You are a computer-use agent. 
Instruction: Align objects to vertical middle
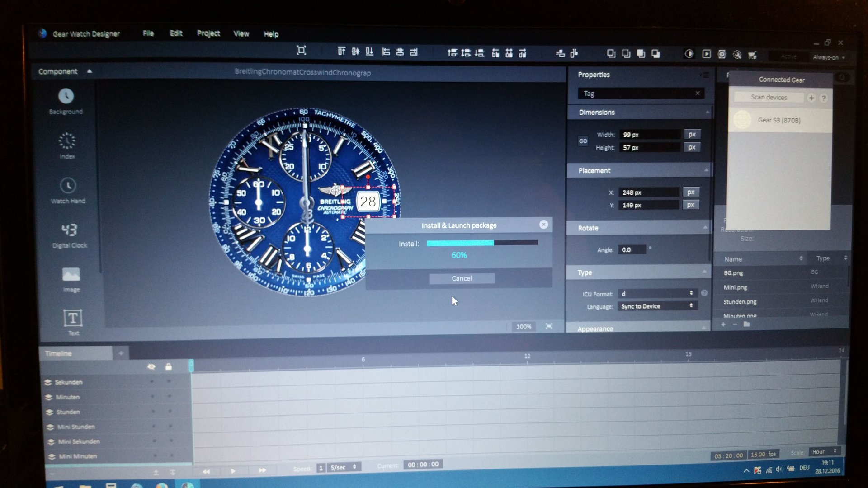click(x=355, y=52)
